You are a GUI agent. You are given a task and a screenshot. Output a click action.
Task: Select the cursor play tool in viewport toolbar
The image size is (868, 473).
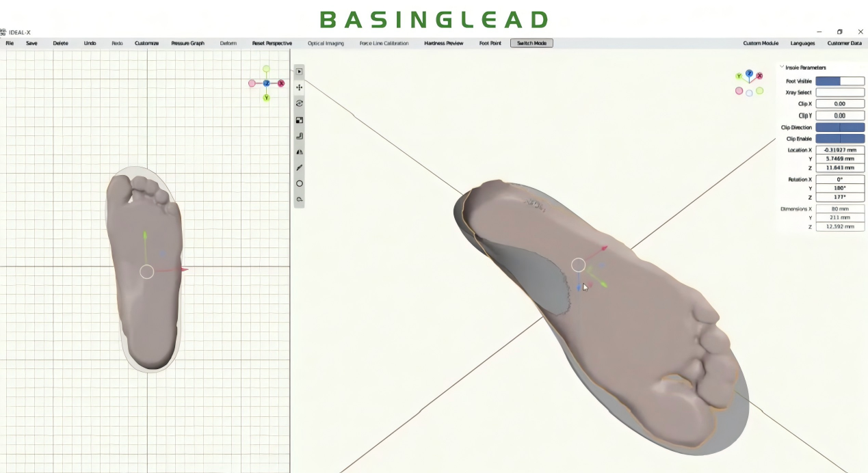coord(300,72)
